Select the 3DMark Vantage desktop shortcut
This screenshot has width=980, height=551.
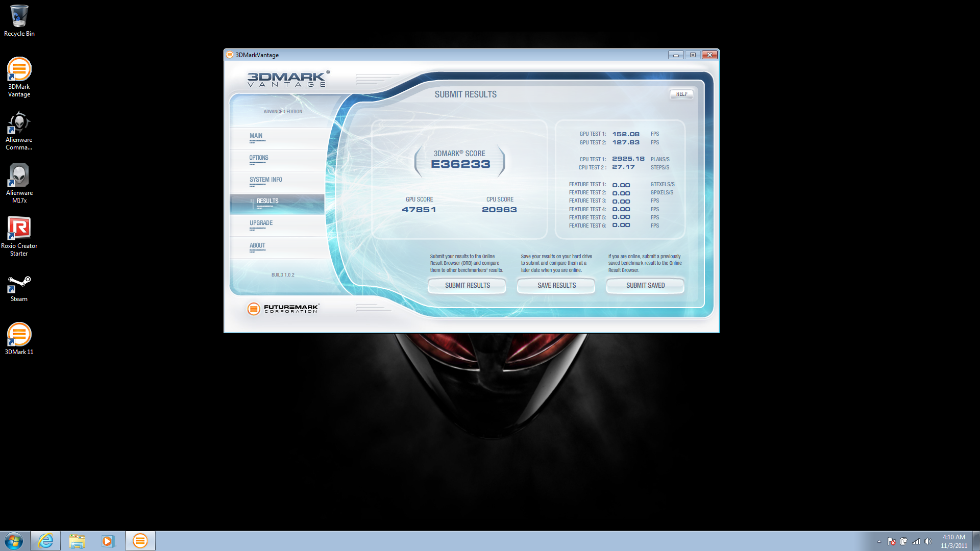(19, 77)
